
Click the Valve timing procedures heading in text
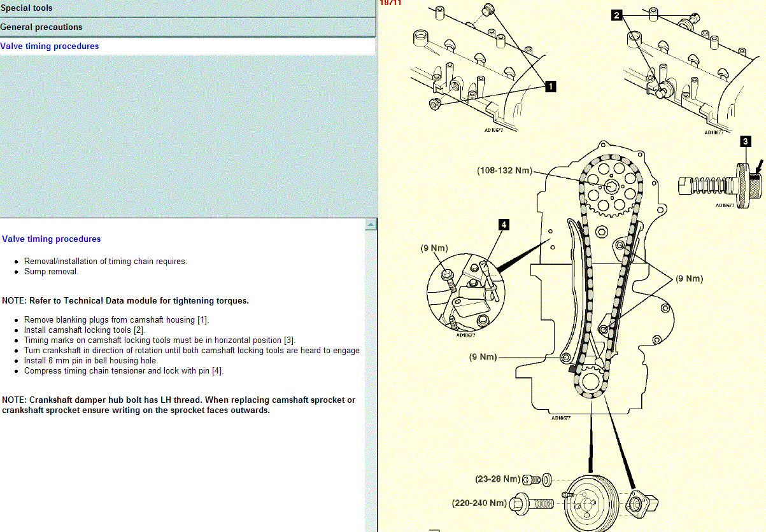[52, 239]
